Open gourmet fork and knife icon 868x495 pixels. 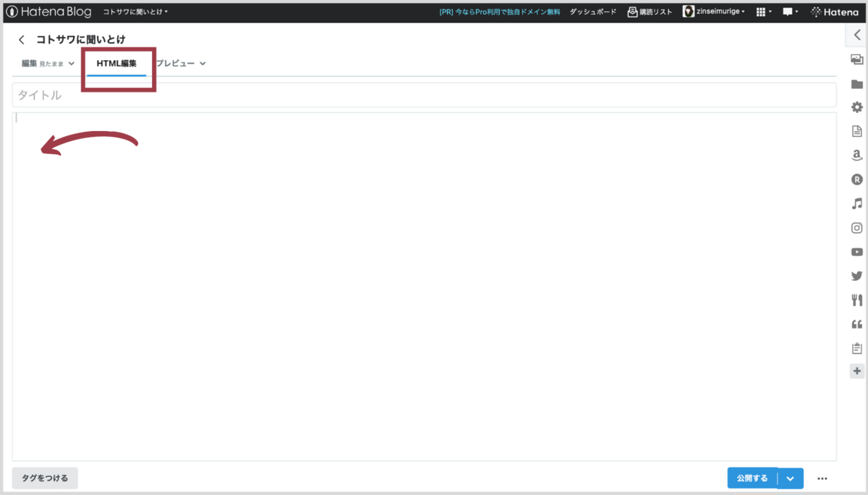click(x=856, y=300)
